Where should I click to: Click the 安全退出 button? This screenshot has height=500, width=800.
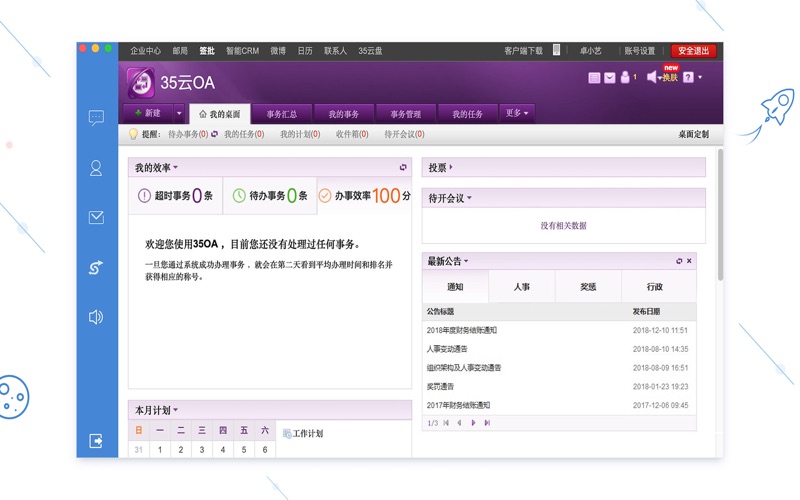(x=693, y=50)
